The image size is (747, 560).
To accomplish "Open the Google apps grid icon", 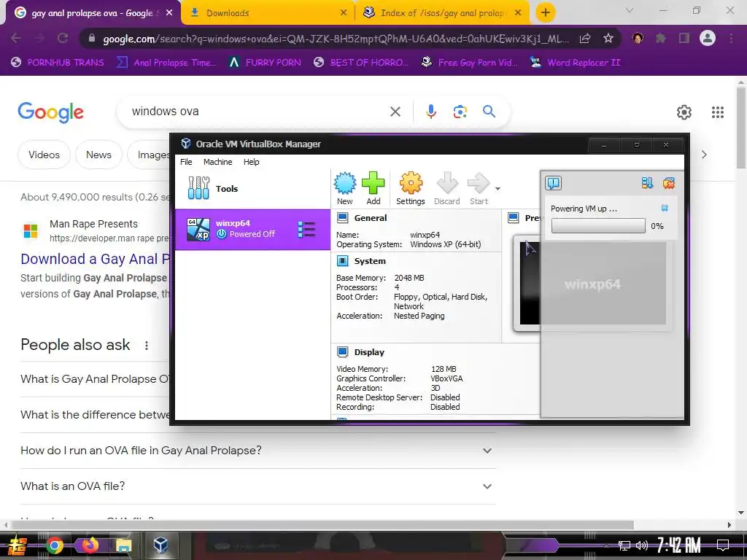I will [x=718, y=112].
